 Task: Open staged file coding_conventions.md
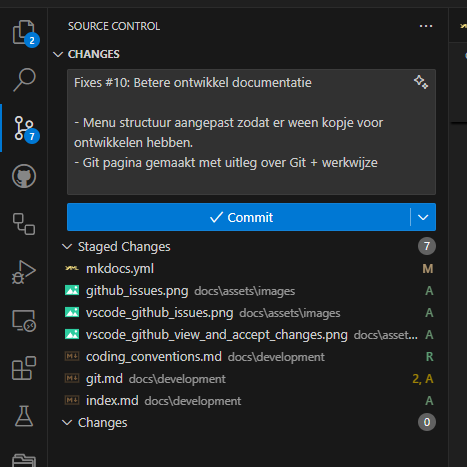(x=154, y=357)
